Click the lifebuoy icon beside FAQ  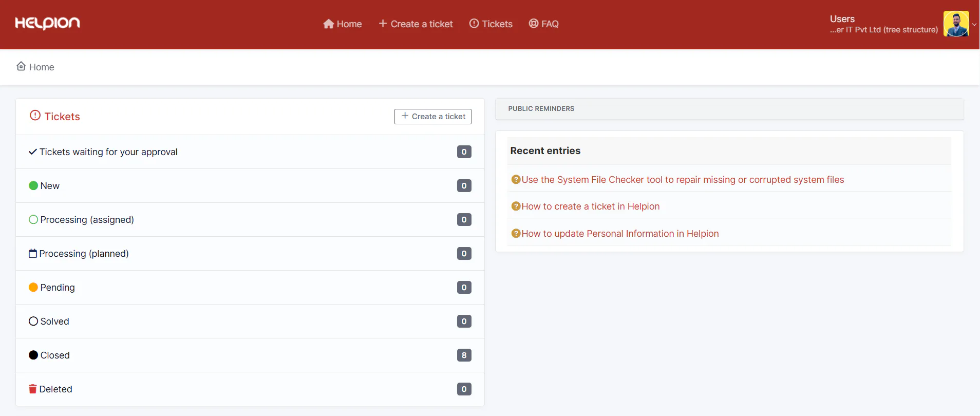coord(534,24)
